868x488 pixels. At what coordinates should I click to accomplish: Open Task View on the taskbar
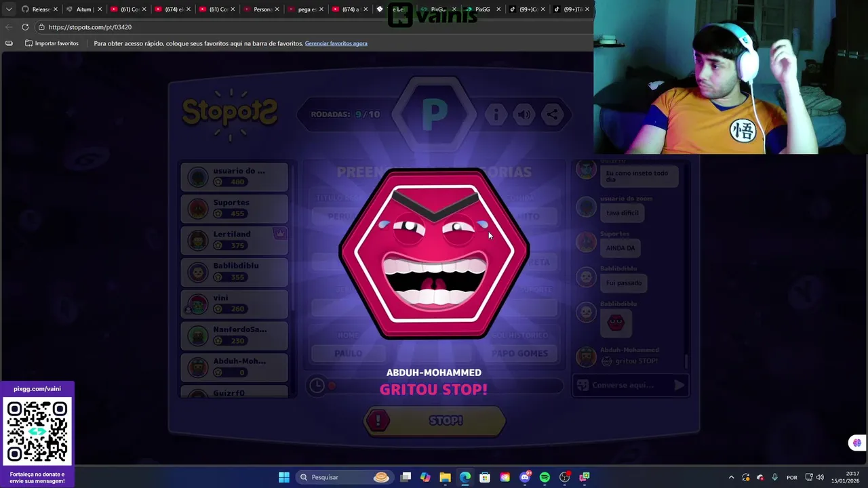click(406, 477)
